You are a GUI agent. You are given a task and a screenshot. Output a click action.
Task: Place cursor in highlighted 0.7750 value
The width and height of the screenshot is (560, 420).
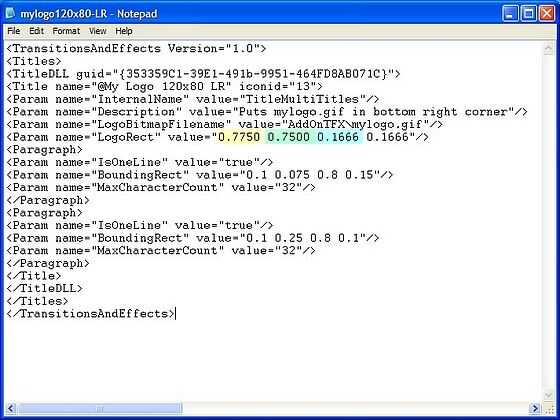pyautogui.click(x=239, y=137)
